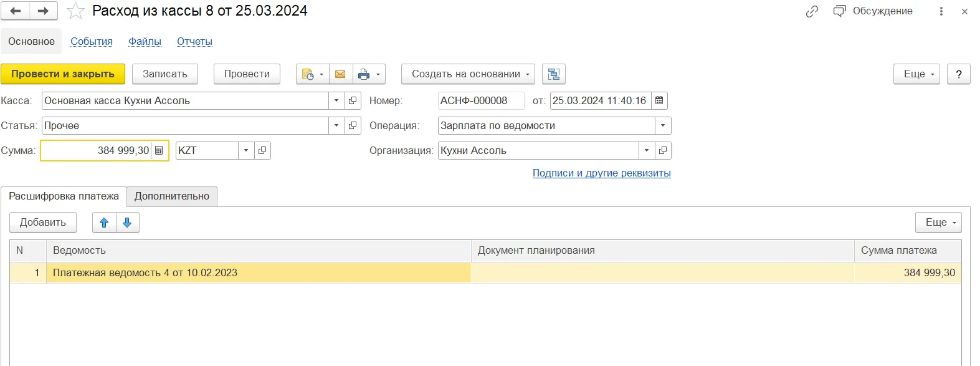Viewport: 980px width, 366px height.
Task: Expand the KZT currency dropdown
Action: pos(246,150)
